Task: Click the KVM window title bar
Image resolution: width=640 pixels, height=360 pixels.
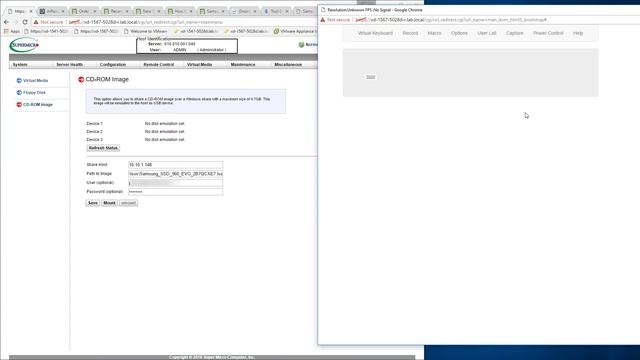Action: tap(478, 10)
